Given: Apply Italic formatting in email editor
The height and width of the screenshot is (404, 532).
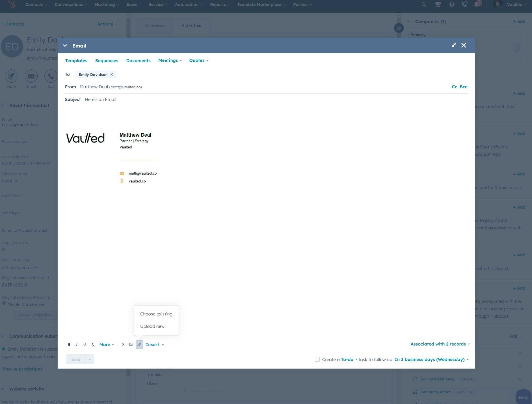Looking at the screenshot, I should tap(77, 344).
